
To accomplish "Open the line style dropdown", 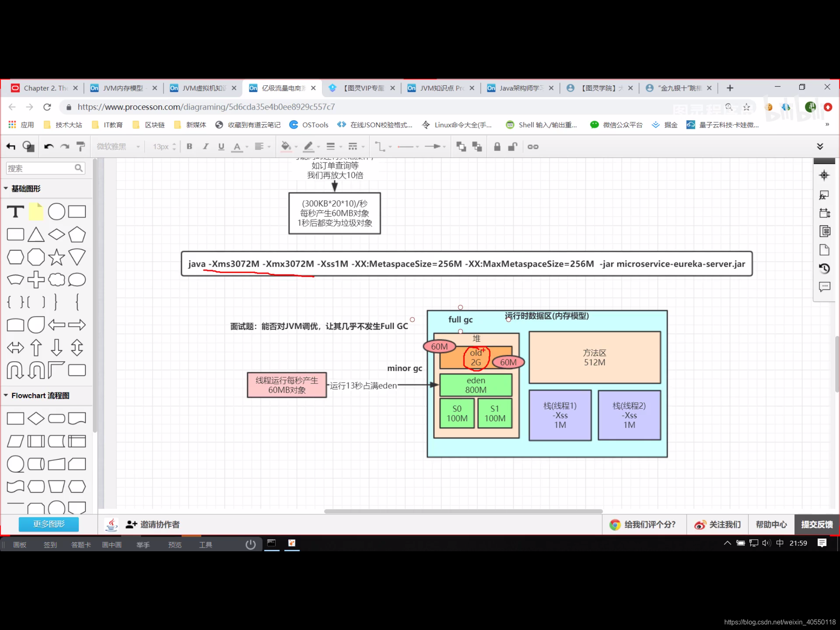I will point(356,146).
